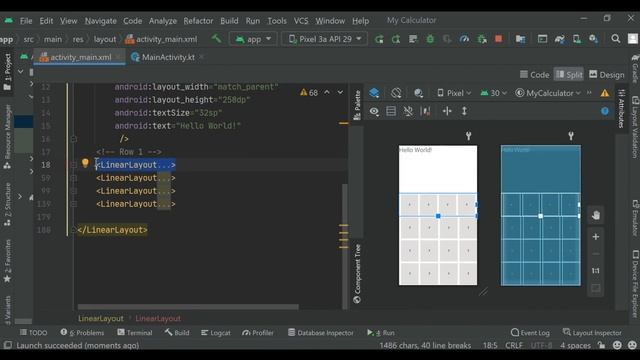Expand the folded LinearLayout on line 59
The image size is (640, 360).
[x=74, y=178]
